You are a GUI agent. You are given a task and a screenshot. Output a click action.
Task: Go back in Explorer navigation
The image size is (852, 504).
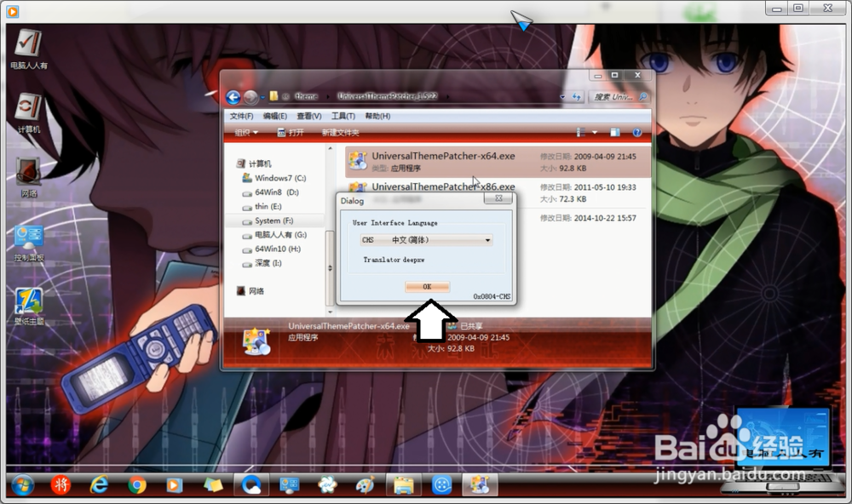tap(233, 97)
